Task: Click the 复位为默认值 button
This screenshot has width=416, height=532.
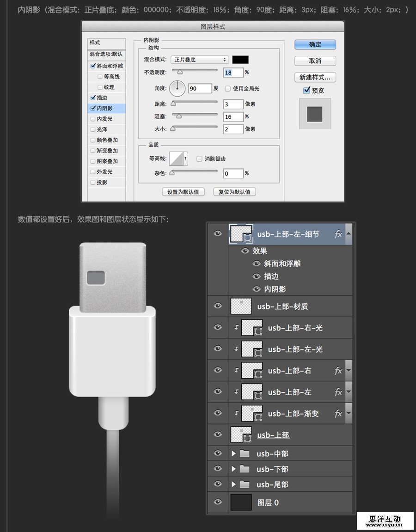Action: 234,191
